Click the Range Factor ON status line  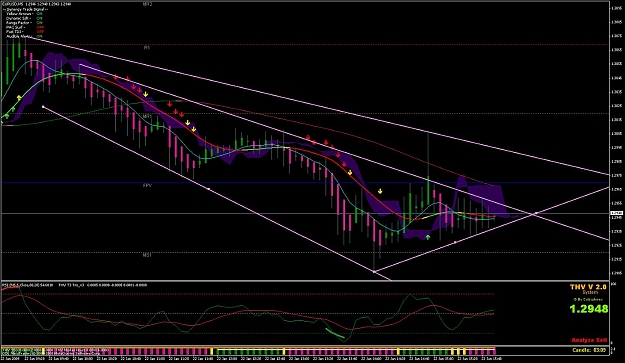pyautogui.click(x=24, y=23)
